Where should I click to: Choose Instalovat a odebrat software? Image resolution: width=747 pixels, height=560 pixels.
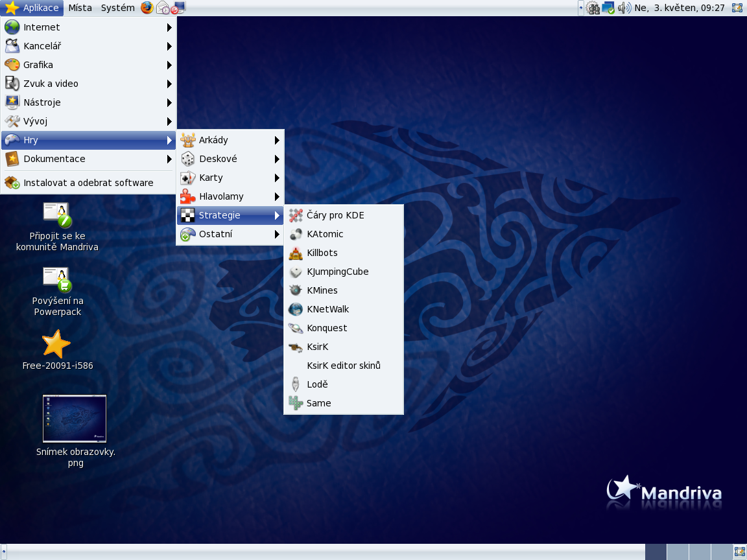click(88, 183)
